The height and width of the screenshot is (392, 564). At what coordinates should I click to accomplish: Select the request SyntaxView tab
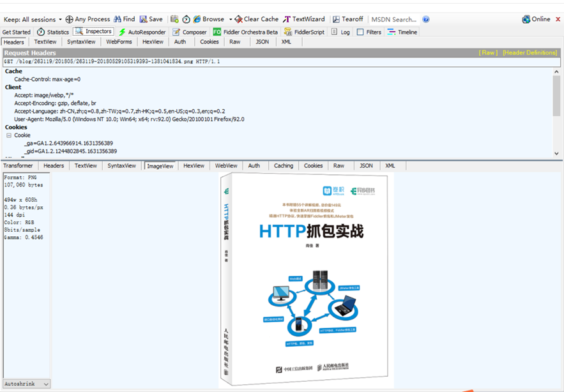81,41
